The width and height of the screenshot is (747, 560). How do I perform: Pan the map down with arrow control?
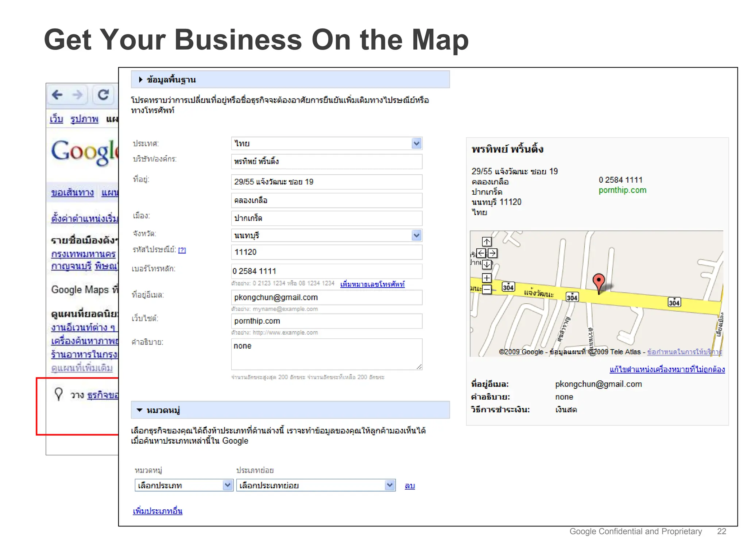(487, 264)
